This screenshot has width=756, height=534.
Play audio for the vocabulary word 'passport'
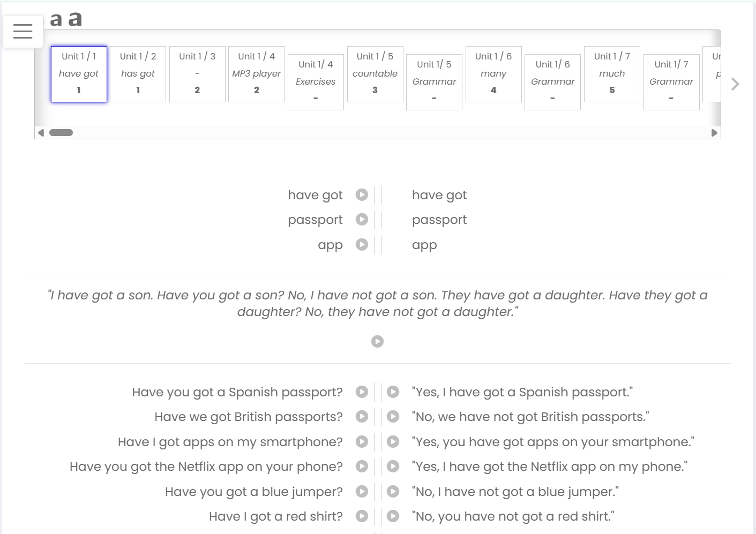coord(362,220)
